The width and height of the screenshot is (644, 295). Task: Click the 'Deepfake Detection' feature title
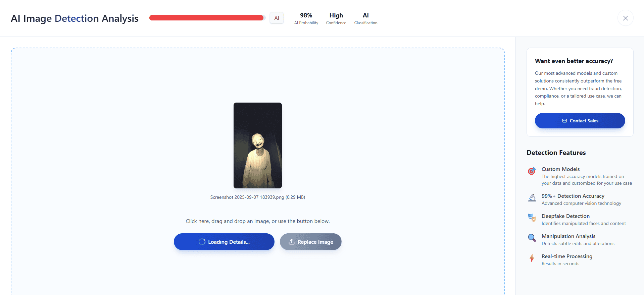[x=565, y=216]
